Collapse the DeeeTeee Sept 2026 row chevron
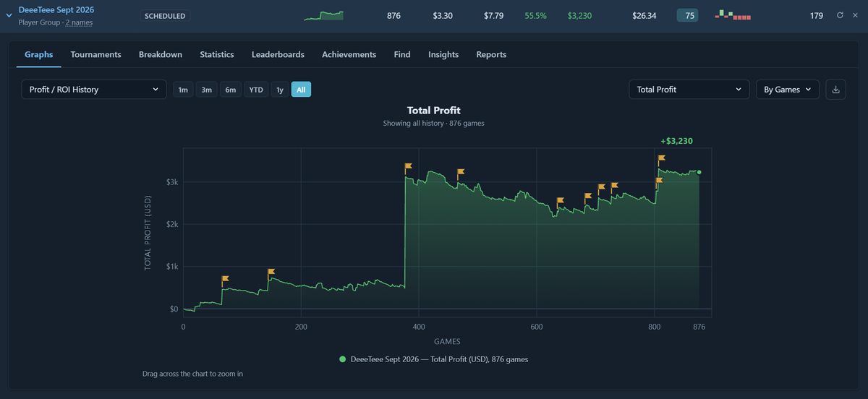This screenshot has height=399, width=868. coord(9,15)
